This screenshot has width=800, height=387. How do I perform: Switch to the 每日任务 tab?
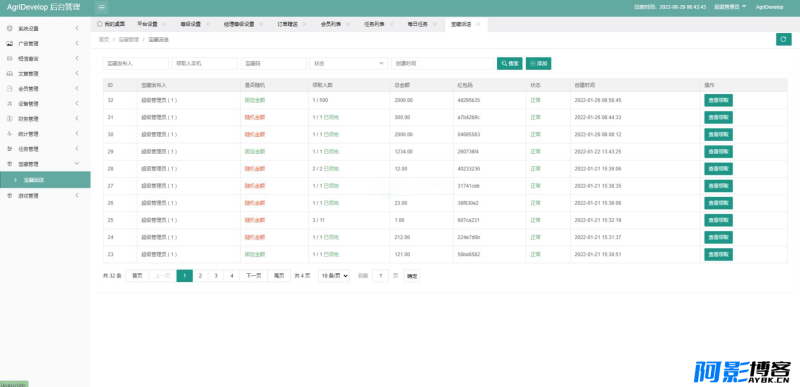coord(417,24)
